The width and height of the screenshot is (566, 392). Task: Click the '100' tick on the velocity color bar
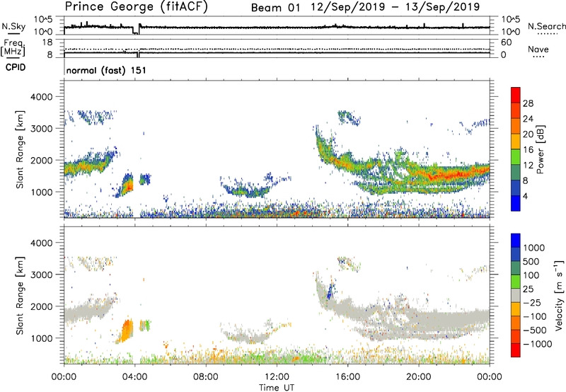[531, 275]
